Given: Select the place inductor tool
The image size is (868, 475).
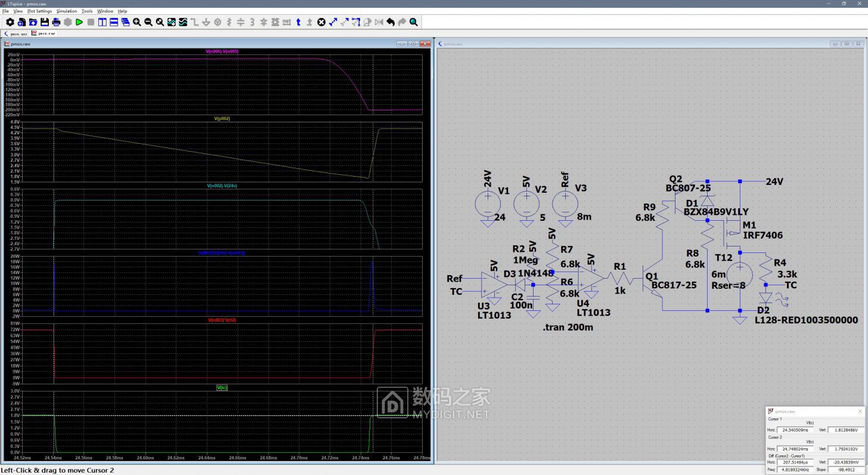Looking at the screenshot, I should tap(252, 22).
